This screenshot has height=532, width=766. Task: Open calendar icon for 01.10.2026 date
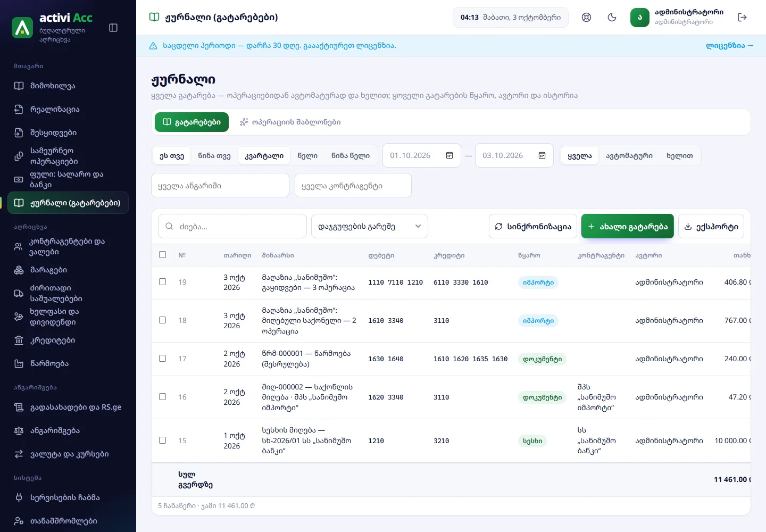click(x=449, y=155)
